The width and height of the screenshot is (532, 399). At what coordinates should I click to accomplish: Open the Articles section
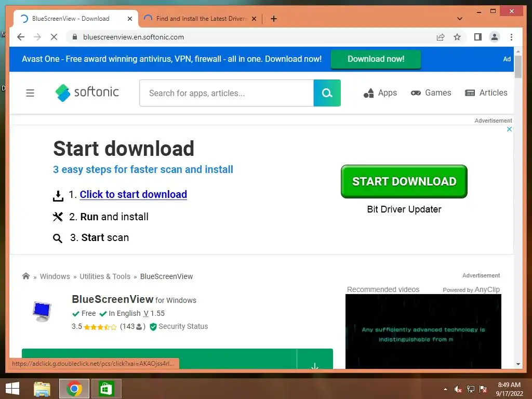(x=486, y=92)
